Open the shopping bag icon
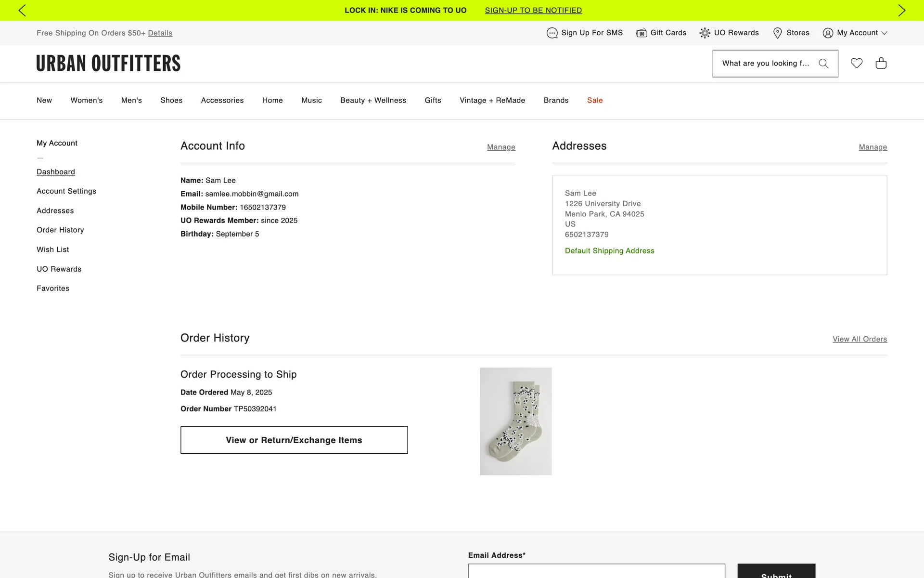This screenshot has width=924, height=578. 881,63
